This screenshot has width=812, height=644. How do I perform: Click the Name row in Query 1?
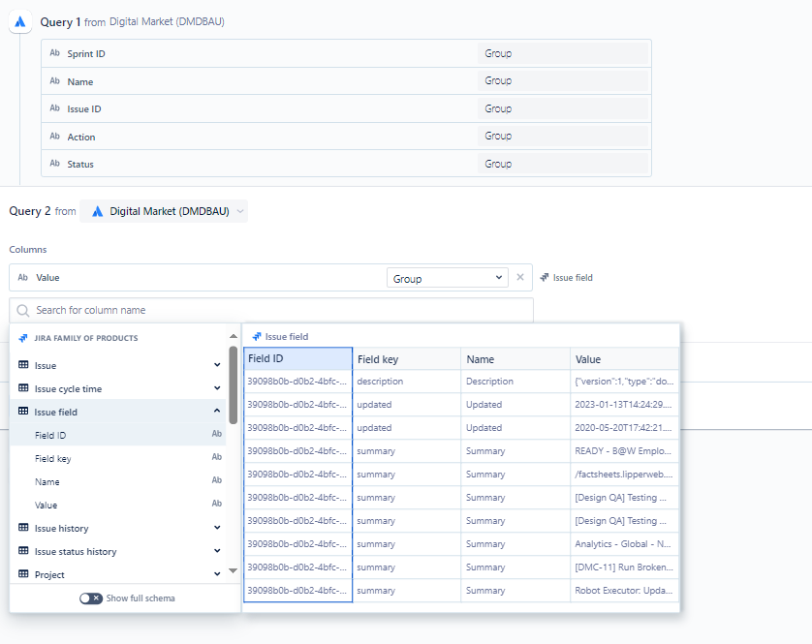point(346,80)
